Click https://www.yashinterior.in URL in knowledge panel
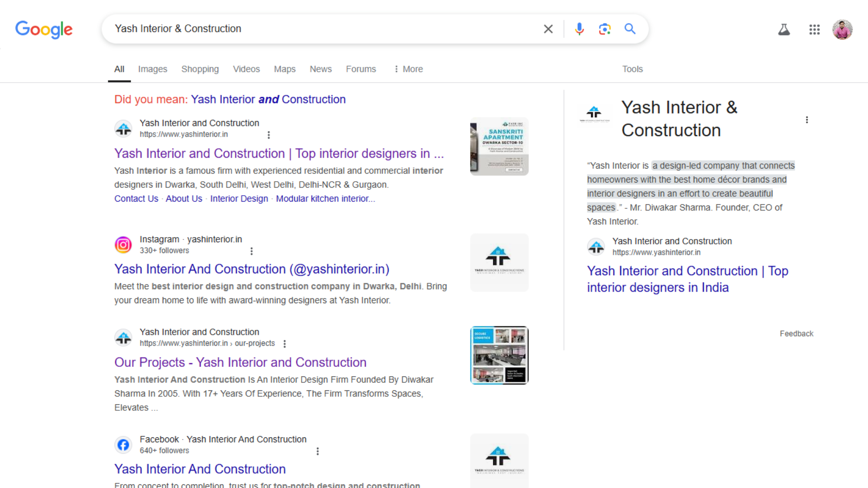Viewport: 868px width, 488px height. pos(656,253)
